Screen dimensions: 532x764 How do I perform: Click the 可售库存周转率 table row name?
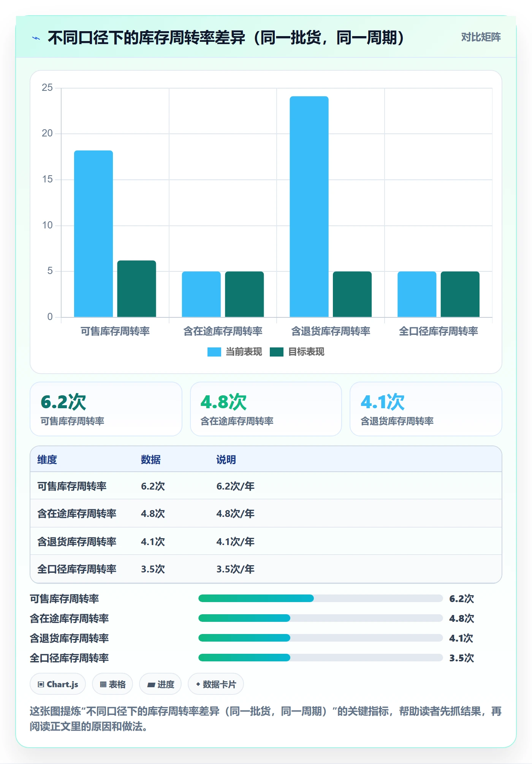coord(72,487)
